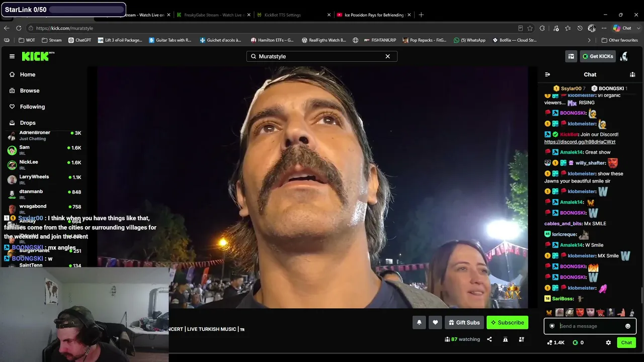Open a new browser tab
This screenshot has width=644, height=362.
(421, 15)
